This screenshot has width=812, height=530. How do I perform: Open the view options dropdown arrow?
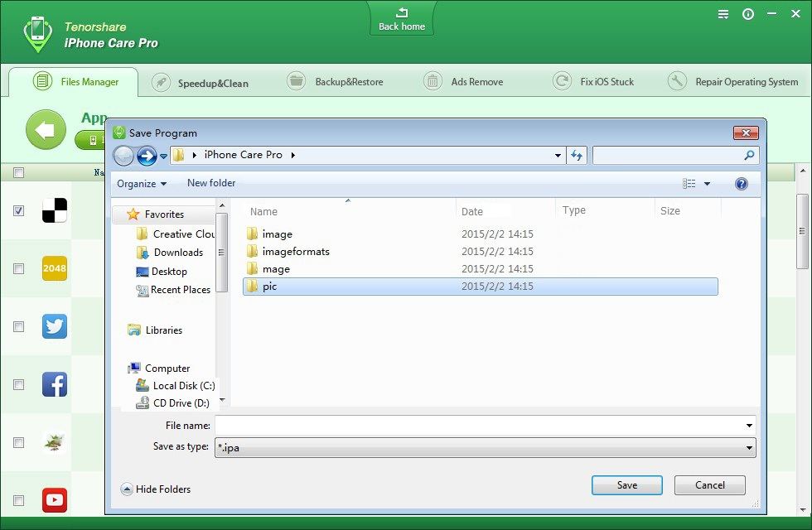[707, 184]
